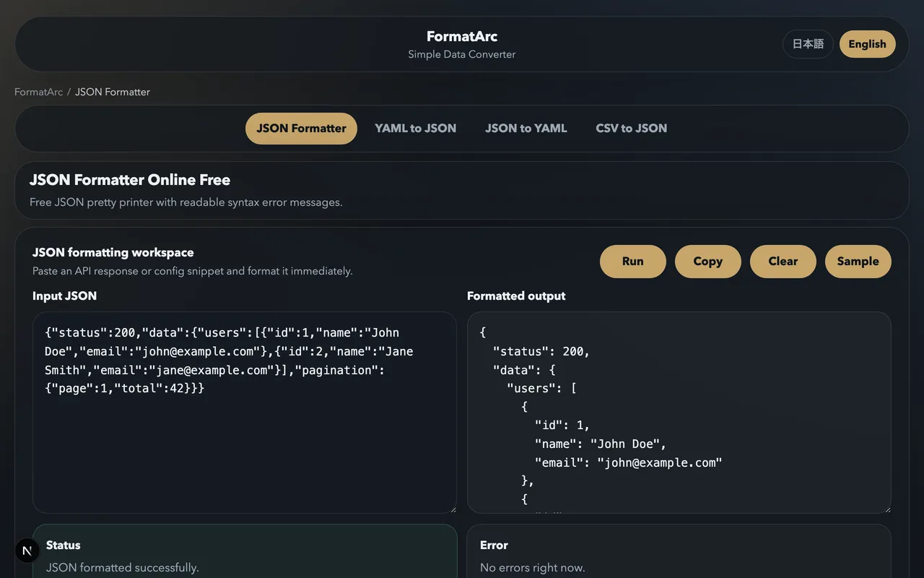Clear the workspace with Clear button

tap(783, 262)
